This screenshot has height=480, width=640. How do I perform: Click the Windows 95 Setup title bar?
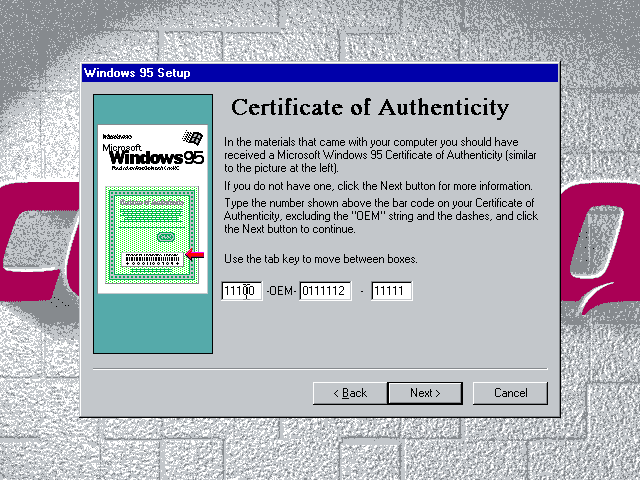coord(320,73)
